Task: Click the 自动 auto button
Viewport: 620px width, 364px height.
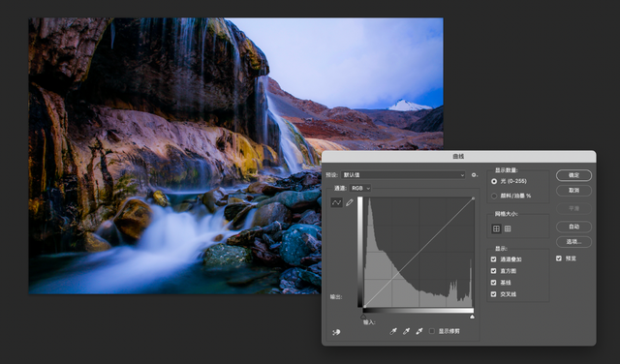Action: (x=573, y=227)
